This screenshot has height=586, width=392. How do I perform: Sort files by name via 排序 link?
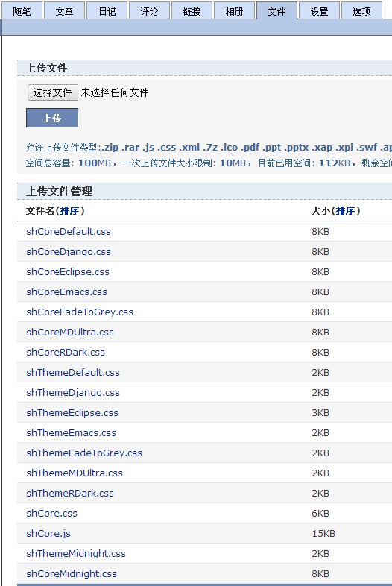coord(70,211)
